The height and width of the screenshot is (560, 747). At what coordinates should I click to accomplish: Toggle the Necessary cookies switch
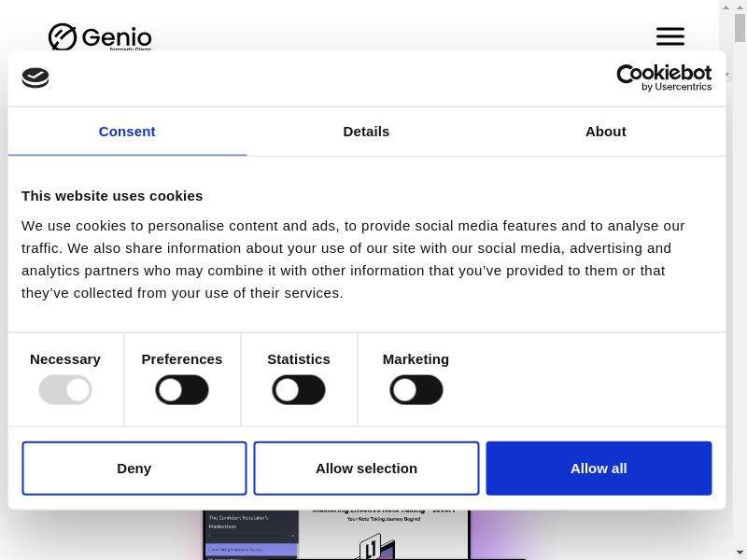[x=65, y=389]
